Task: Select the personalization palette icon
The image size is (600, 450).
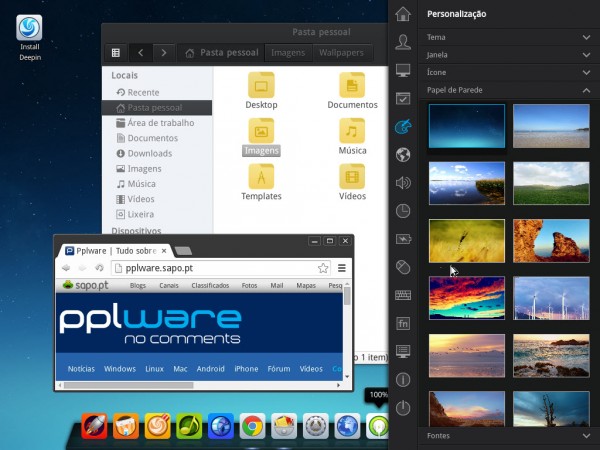Action: (x=403, y=126)
